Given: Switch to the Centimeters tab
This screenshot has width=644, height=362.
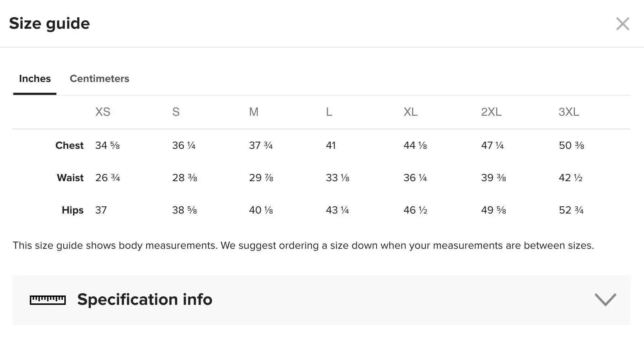Looking at the screenshot, I should pos(99,79).
